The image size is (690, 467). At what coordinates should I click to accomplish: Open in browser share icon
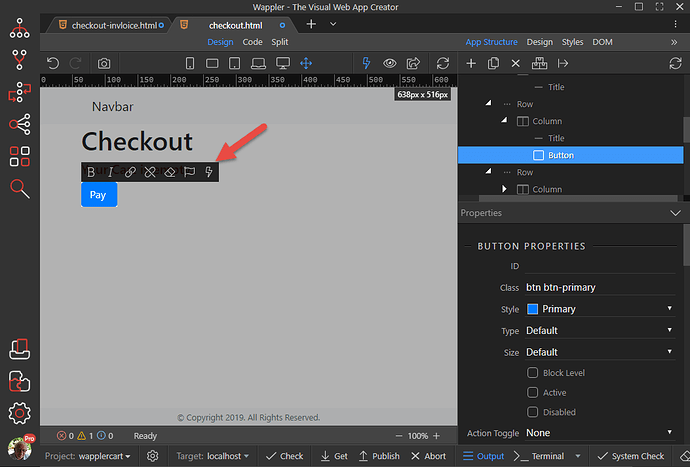click(x=413, y=63)
